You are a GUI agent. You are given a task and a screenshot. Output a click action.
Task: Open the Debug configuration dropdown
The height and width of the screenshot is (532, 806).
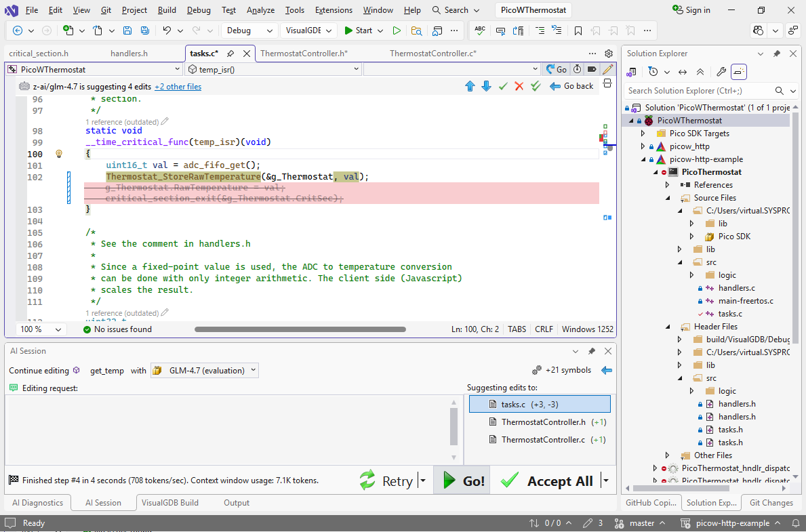click(x=249, y=30)
